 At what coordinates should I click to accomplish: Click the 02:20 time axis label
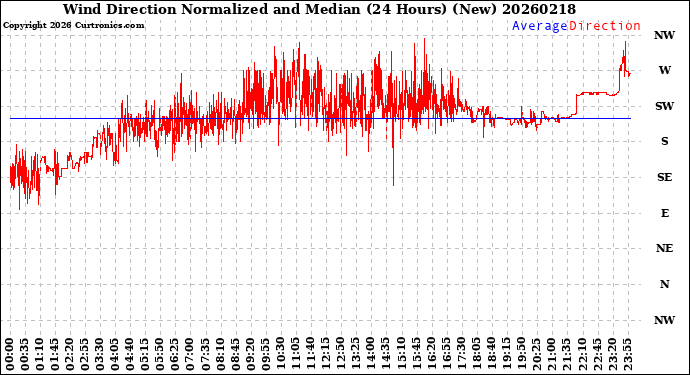pos(70,355)
